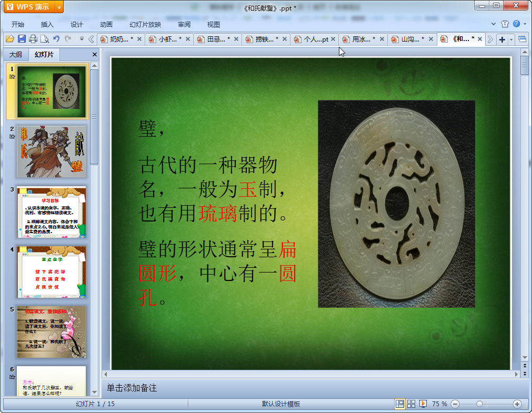Collapse the ribbon with the chevron down icon
This screenshot has width=532, height=413.
(x=493, y=24)
